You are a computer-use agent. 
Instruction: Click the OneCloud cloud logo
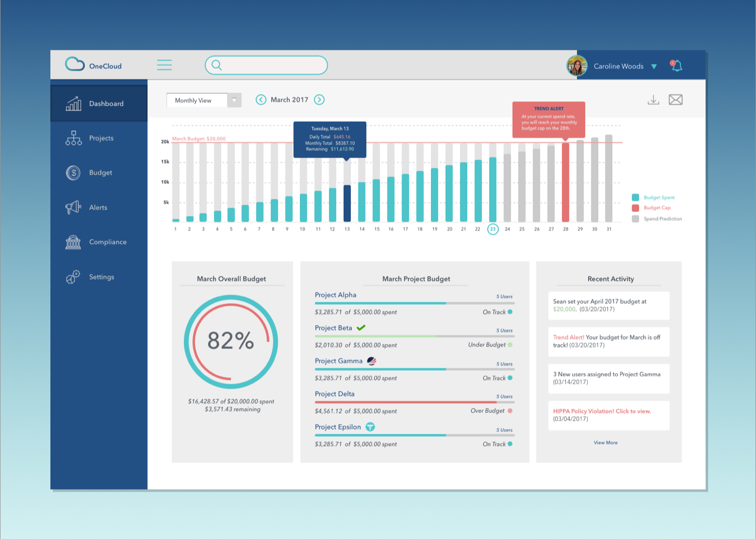75,64
